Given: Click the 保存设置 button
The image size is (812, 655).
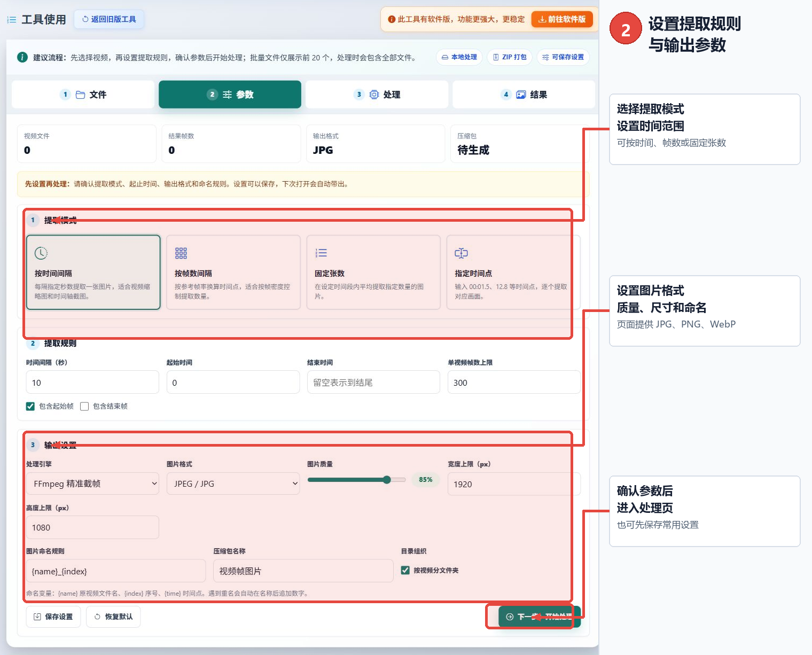Looking at the screenshot, I should pos(53,617).
